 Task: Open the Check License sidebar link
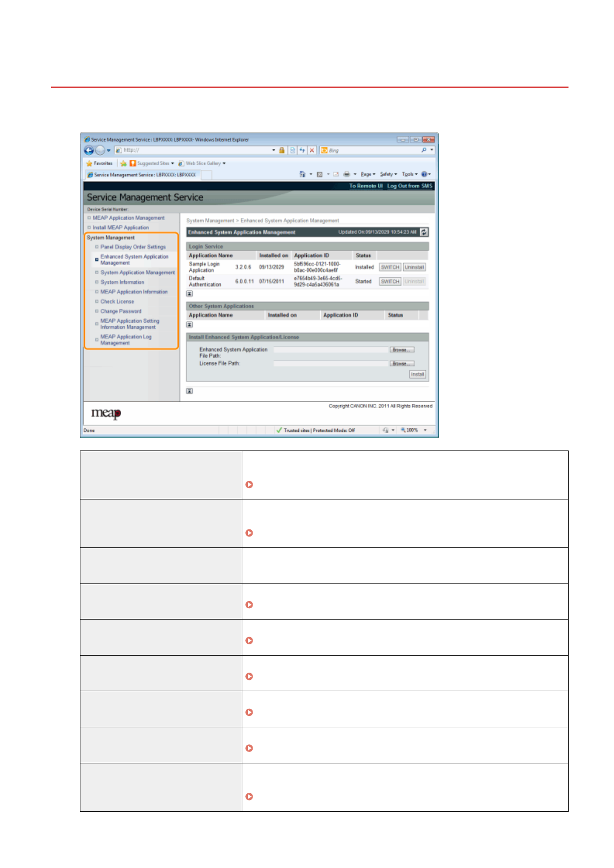[x=117, y=302]
